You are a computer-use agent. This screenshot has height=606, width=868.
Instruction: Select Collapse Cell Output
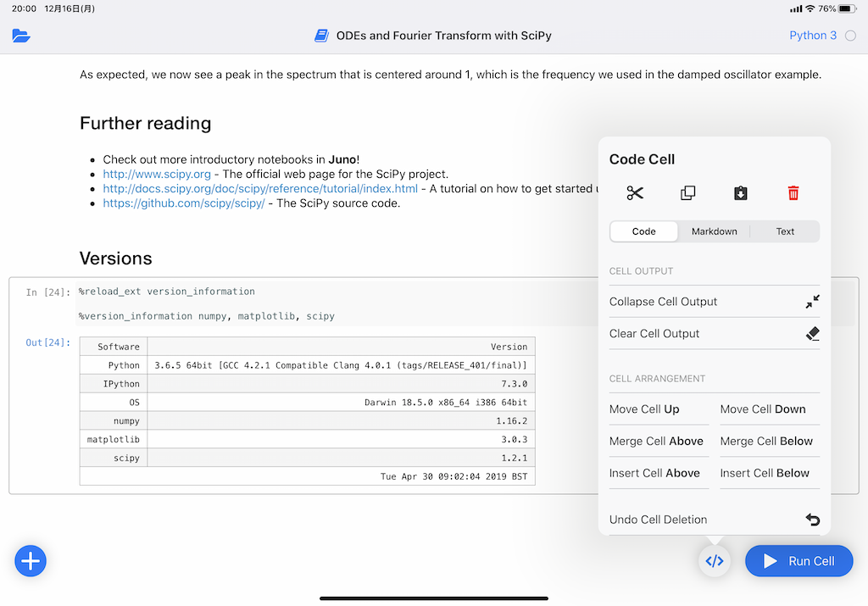tap(714, 302)
